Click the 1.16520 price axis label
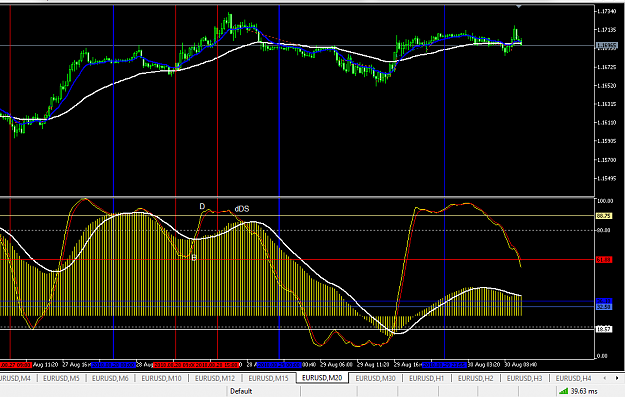 [607, 85]
